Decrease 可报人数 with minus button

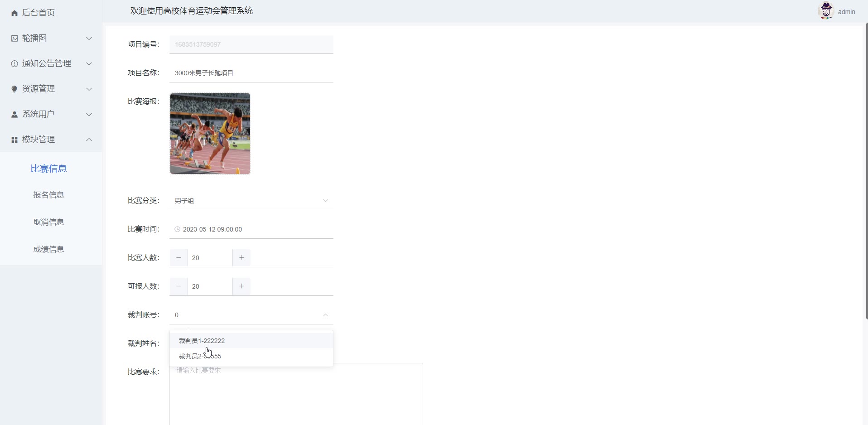[x=178, y=286]
